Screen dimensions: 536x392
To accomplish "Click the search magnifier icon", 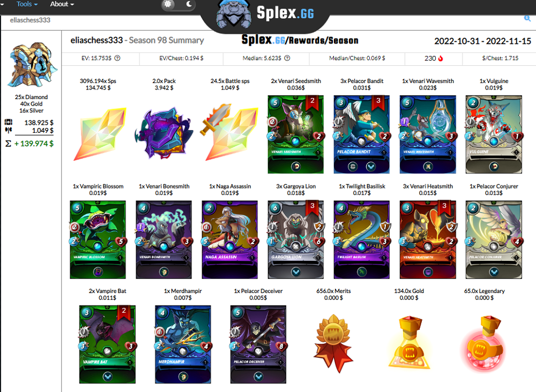I will [527, 18].
